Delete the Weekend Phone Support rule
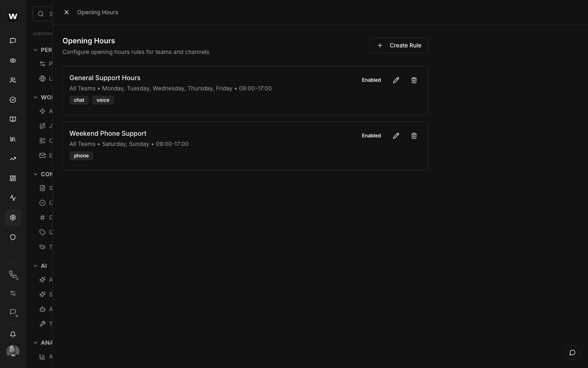 pos(414,136)
